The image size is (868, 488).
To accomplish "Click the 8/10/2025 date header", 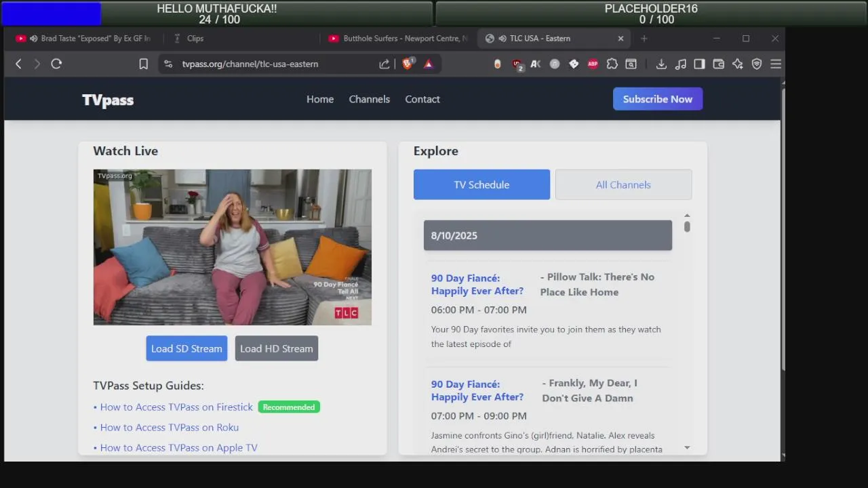I will tap(548, 235).
